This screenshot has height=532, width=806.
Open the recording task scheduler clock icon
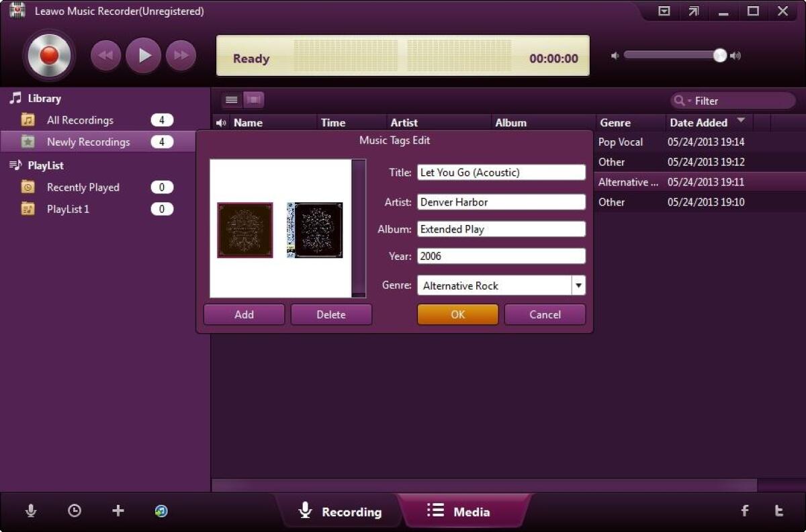tap(74, 511)
